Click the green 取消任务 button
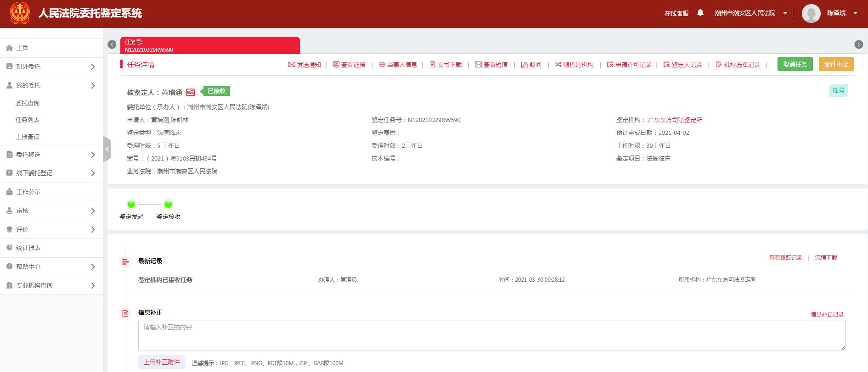Viewport: 868px width, 372px height. click(795, 64)
